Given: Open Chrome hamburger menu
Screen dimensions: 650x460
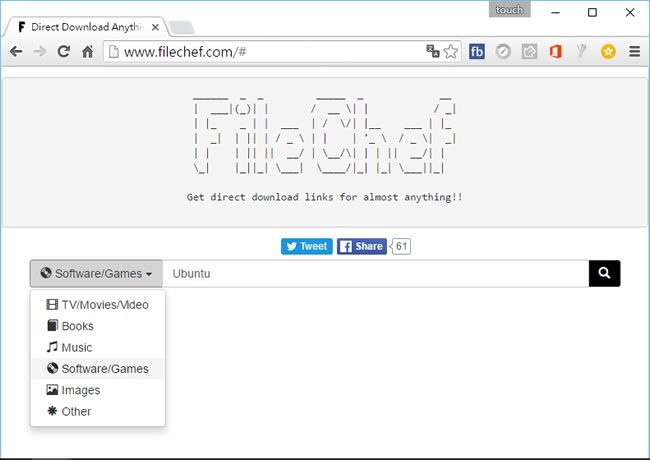Looking at the screenshot, I should (635, 52).
